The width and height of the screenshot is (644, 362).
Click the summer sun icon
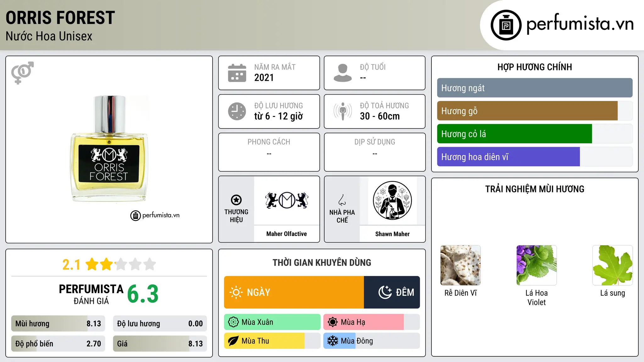(333, 322)
